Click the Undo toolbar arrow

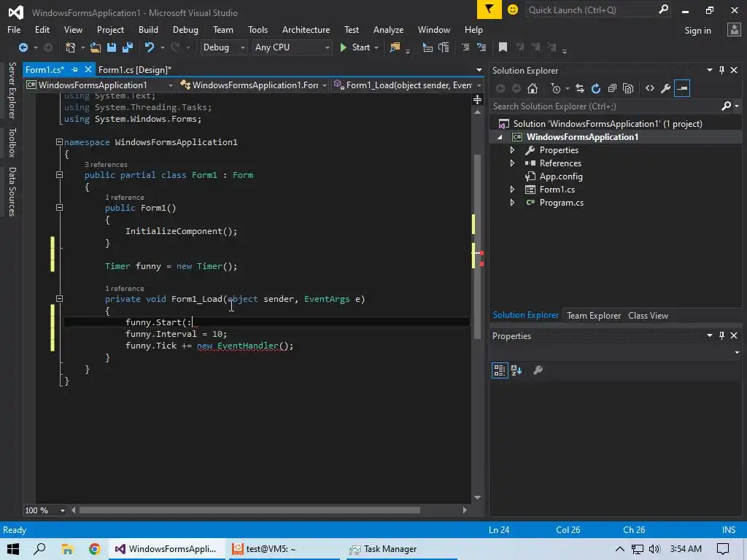(x=150, y=47)
